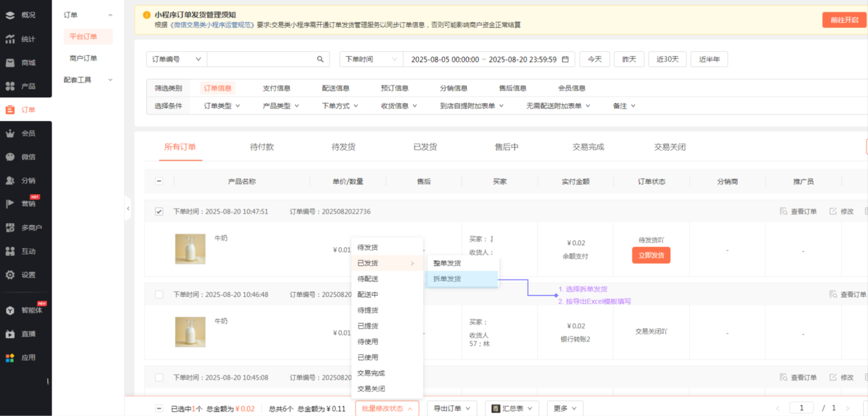Switch to the 交易关闭 tab
Screen dimensions: 868x416
click(670, 147)
